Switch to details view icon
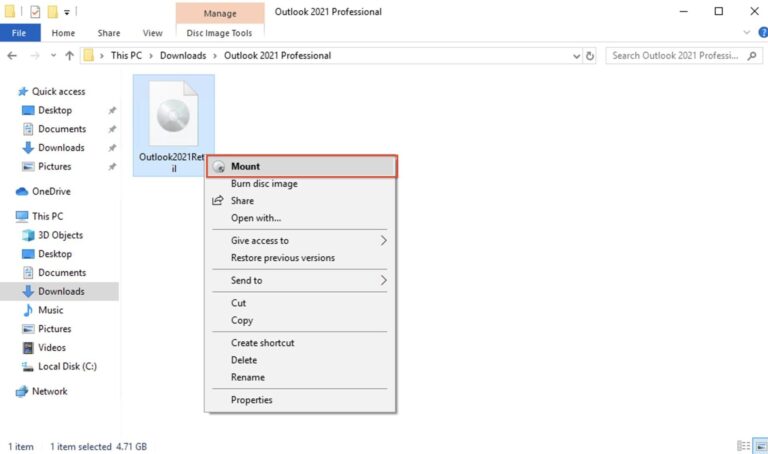 744,446
